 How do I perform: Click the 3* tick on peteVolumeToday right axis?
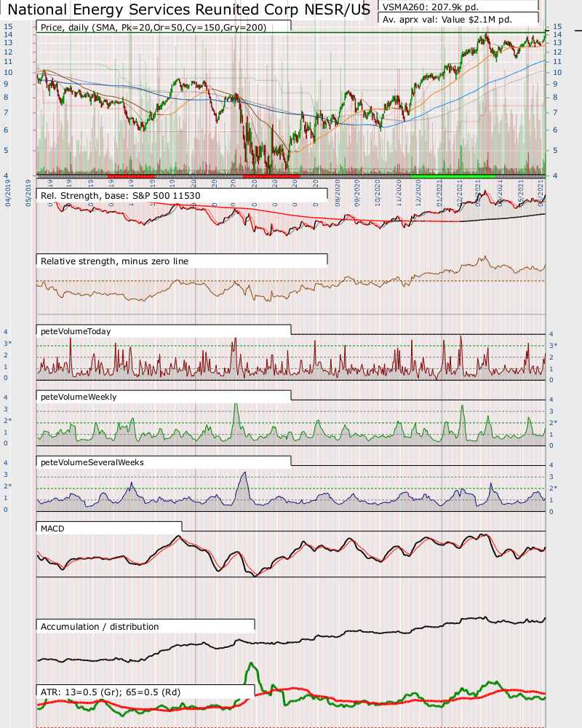[553, 345]
